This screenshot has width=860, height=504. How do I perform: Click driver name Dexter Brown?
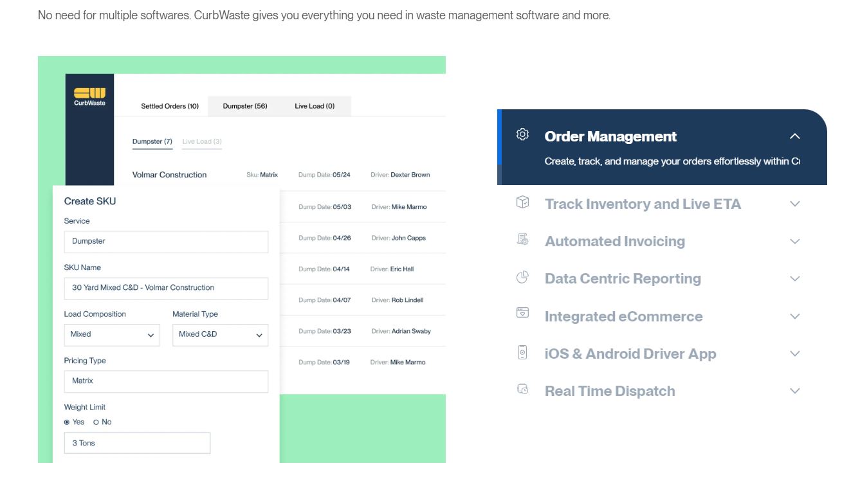(x=410, y=175)
